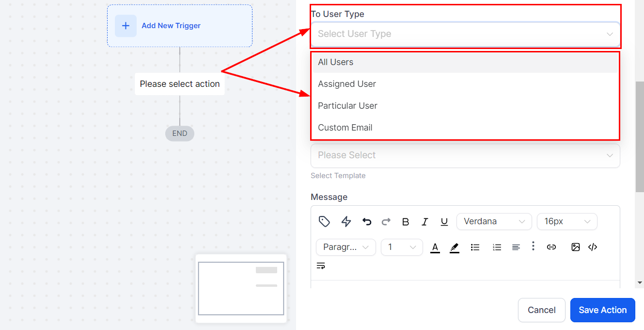Choose the 'Custom Email' option
644x330 pixels.
tap(345, 128)
